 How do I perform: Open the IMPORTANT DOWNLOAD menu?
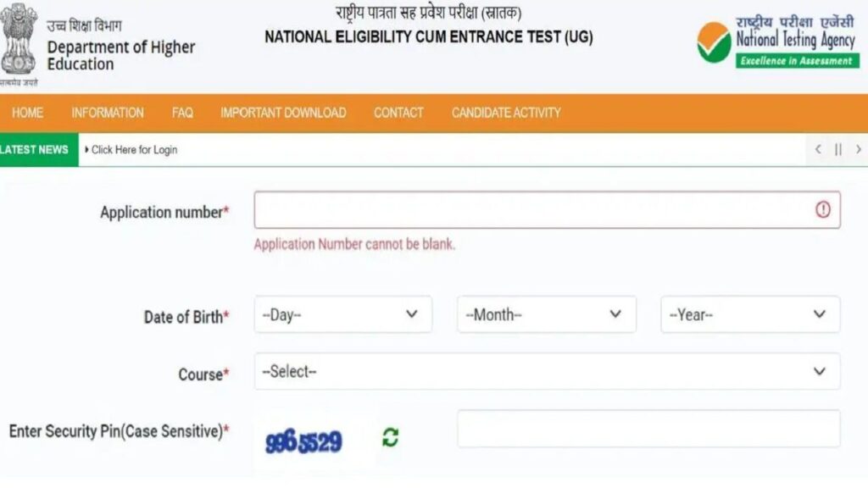tap(283, 113)
